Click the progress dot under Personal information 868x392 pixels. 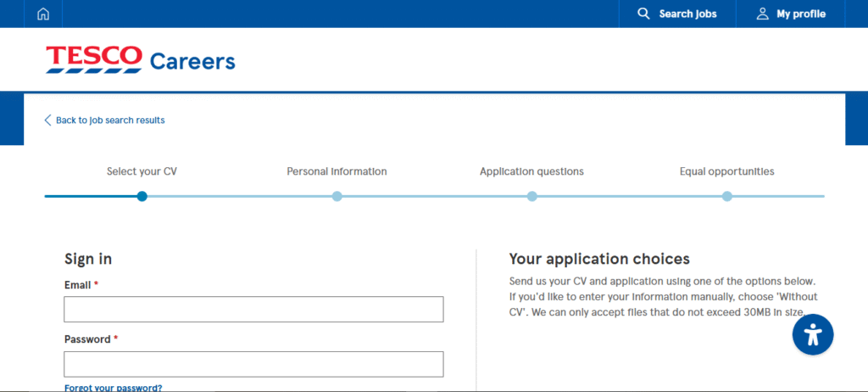coord(337,196)
